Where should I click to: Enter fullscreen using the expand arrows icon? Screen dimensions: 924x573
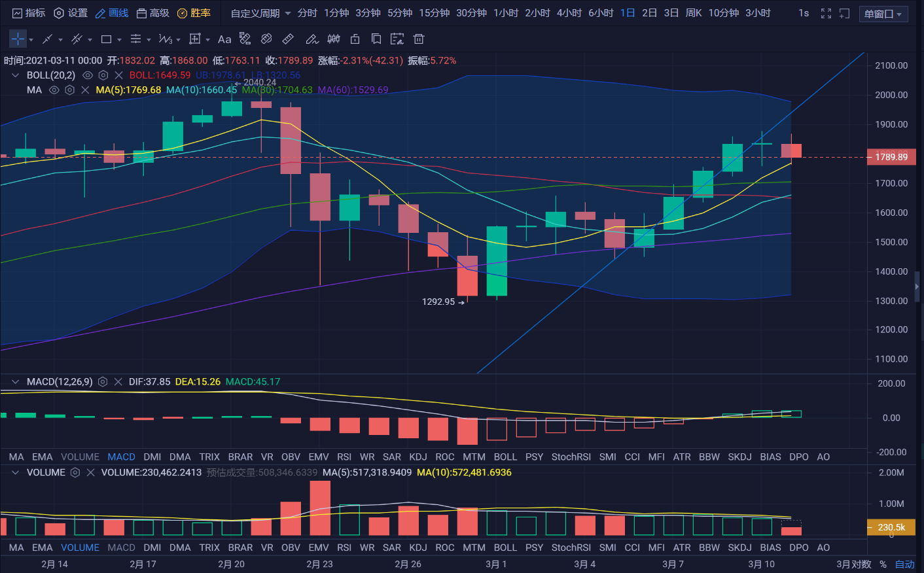click(826, 13)
